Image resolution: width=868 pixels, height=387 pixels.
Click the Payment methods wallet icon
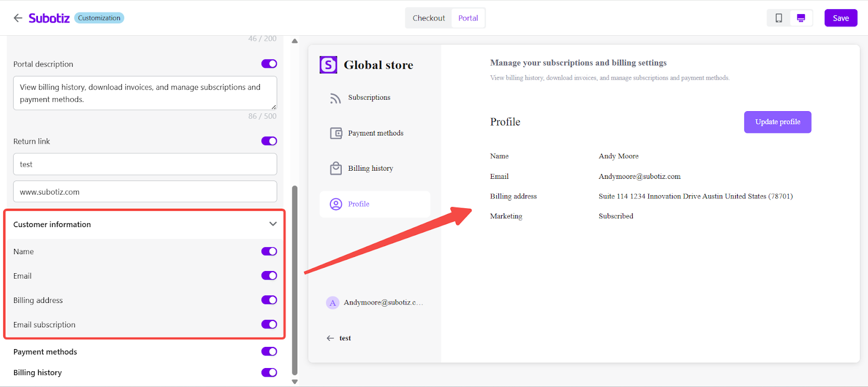point(336,133)
